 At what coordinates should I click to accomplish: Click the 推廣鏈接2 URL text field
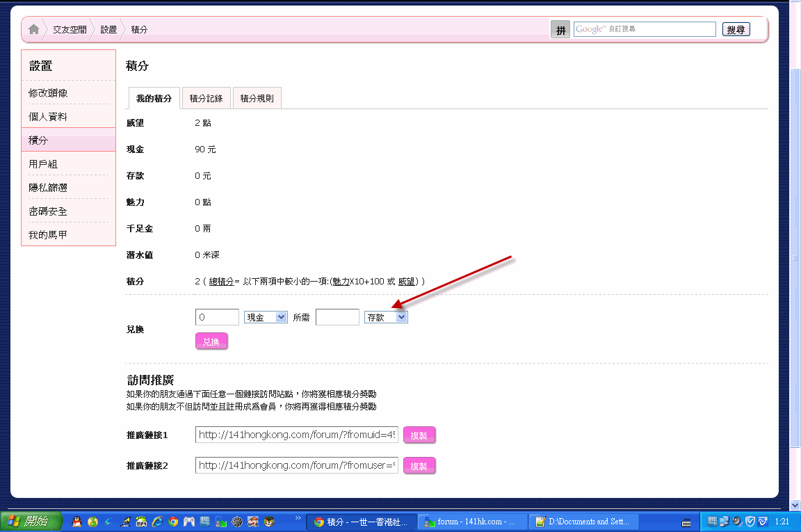[x=297, y=465]
